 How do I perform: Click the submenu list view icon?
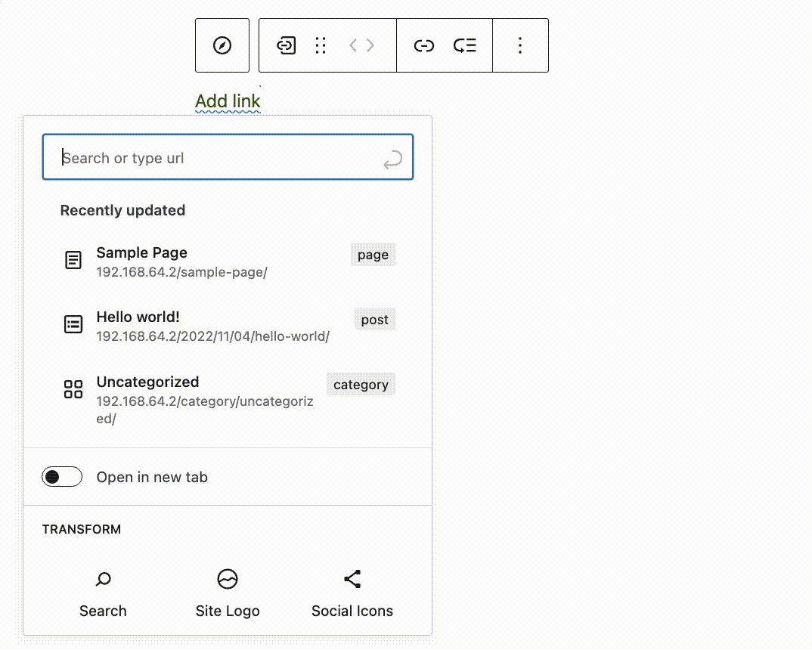tap(465, 45)
